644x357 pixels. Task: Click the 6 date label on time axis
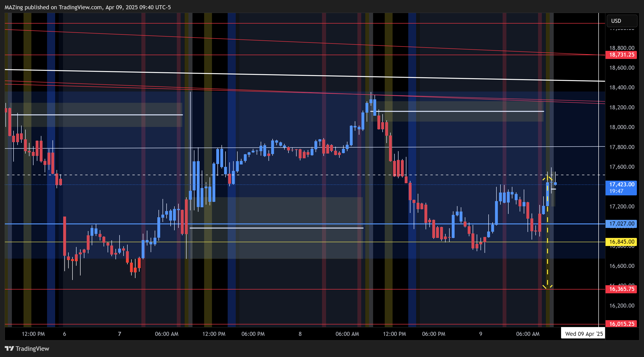coord(64,334)
